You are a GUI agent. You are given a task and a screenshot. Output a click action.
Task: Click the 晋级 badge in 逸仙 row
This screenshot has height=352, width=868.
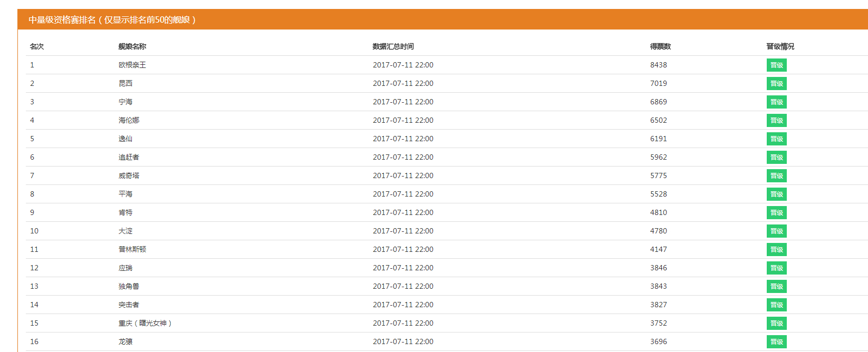click(x=776, y=139)
